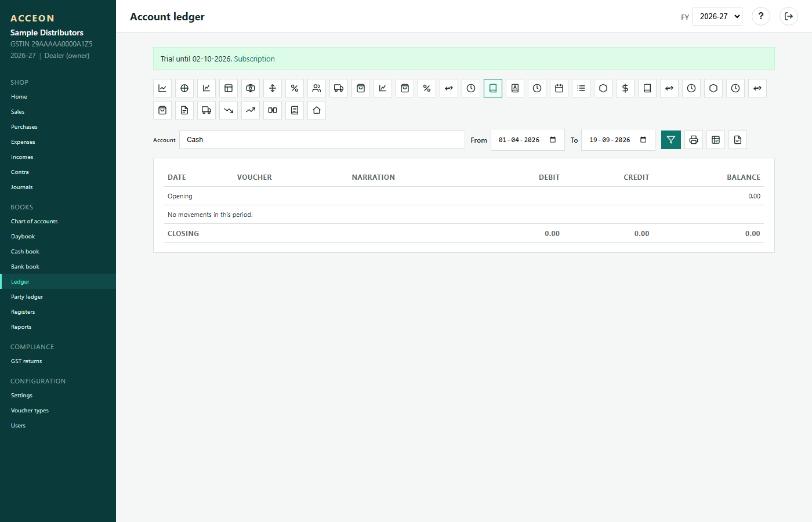The height and width of the screenshot is (522, 812).
Task: Open the layout panel shortcut icon
Action: [x=229, y=88]
